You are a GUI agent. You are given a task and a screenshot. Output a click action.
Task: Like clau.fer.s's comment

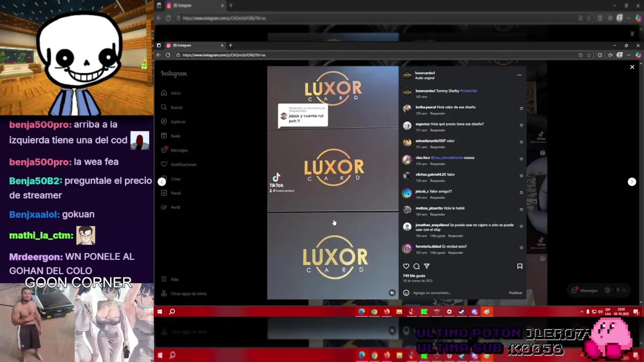pyautogui.click(x=521, y=159)
